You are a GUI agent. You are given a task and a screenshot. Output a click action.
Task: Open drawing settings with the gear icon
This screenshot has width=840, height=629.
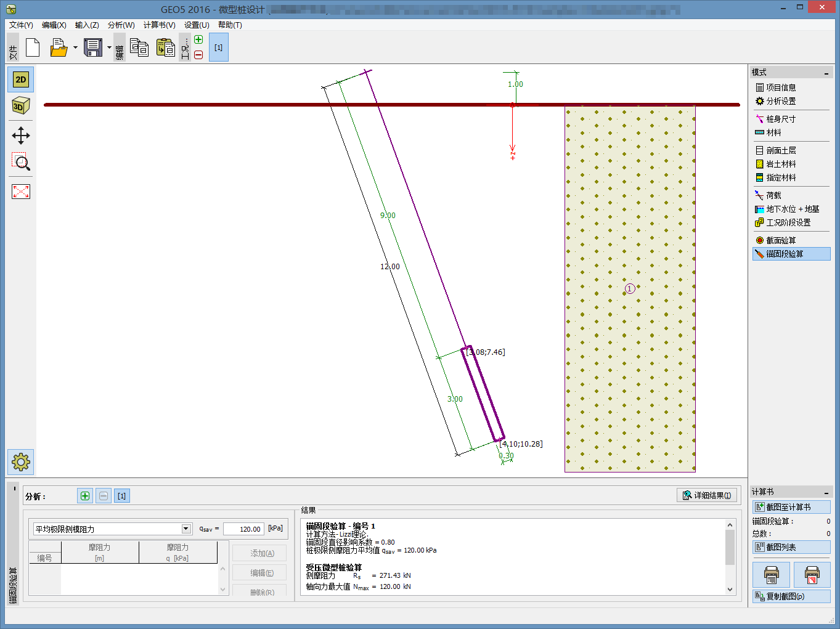point(21,462)
